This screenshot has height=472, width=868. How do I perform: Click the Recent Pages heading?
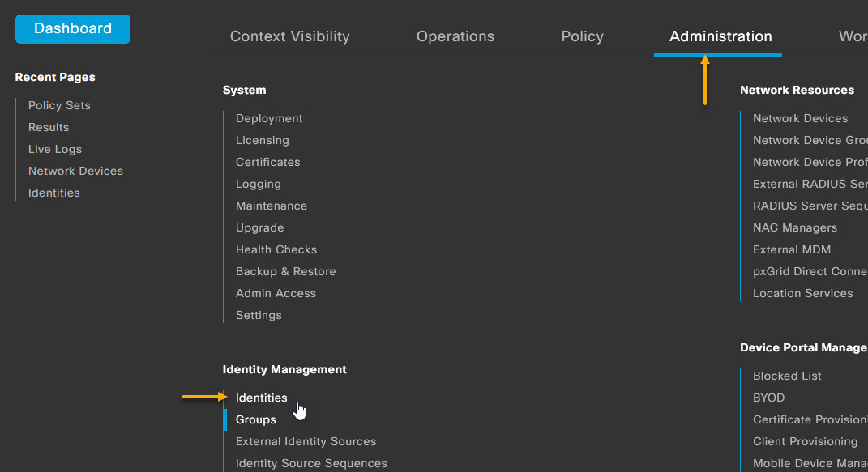click(x=55, y=78)
